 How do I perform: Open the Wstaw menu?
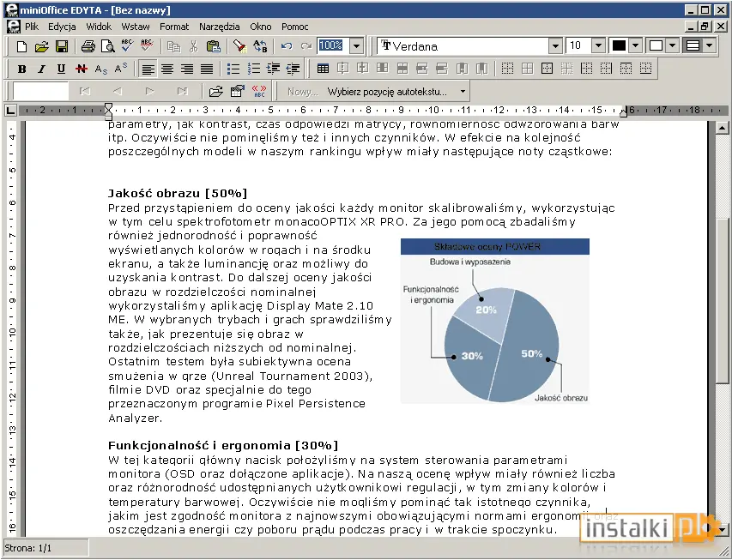coord(136,27)
